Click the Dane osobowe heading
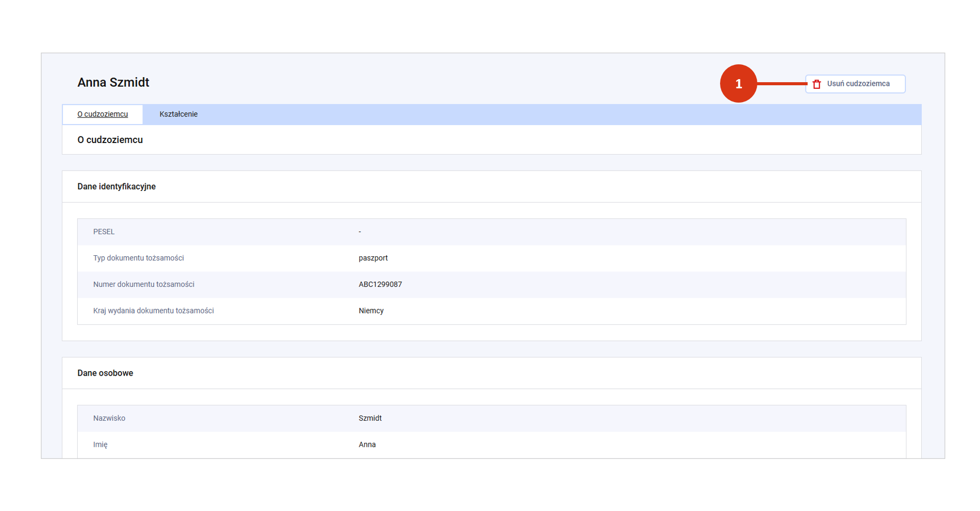The height and width of the screenshot is (511, 980). [105, 373]
